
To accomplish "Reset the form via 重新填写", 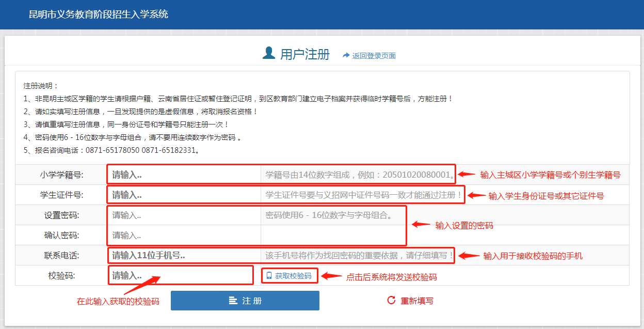I will tap(416, 301).
